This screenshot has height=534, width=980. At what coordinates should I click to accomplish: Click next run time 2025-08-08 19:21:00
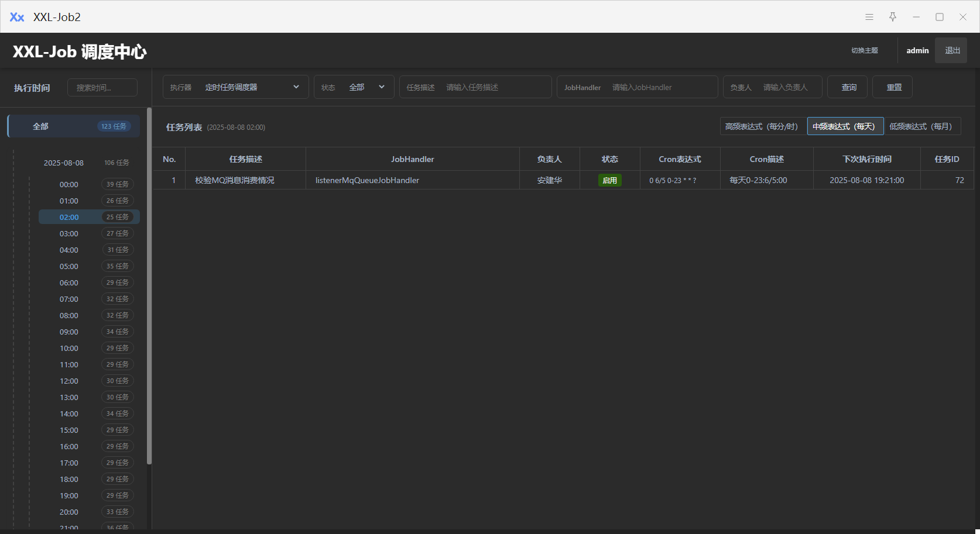[867, 180]
